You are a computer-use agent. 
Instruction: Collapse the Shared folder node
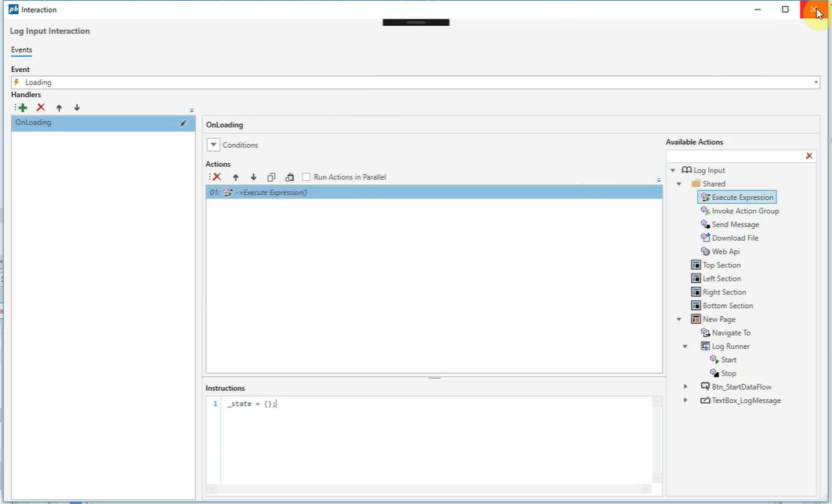[x=679, y=184]
